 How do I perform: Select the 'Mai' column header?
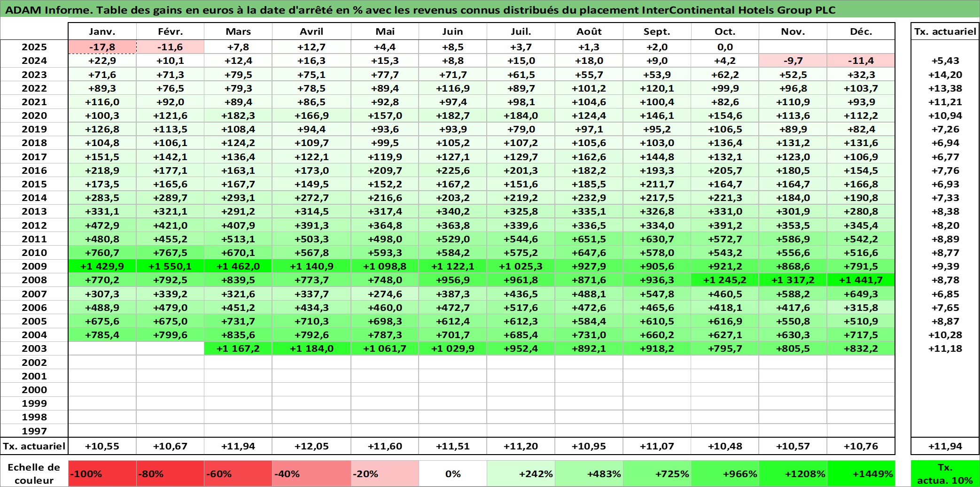pyautogui.click(x=385, y=31)
